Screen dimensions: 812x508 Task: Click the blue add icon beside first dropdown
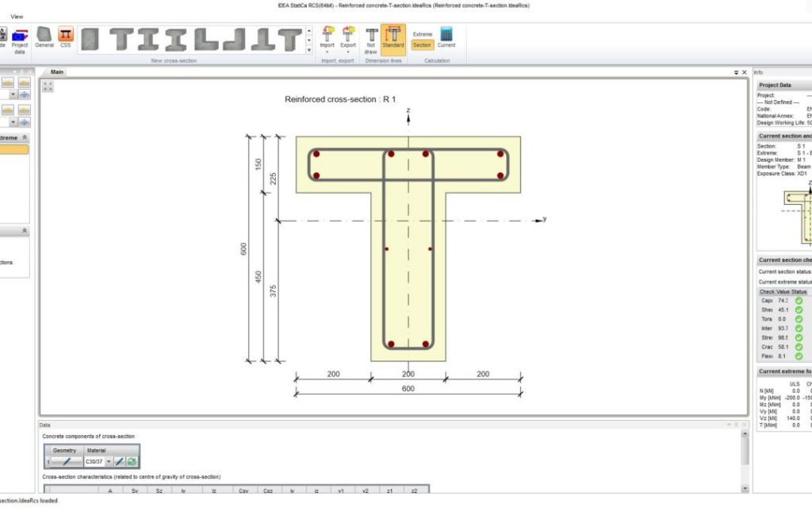tap(25, 95)
